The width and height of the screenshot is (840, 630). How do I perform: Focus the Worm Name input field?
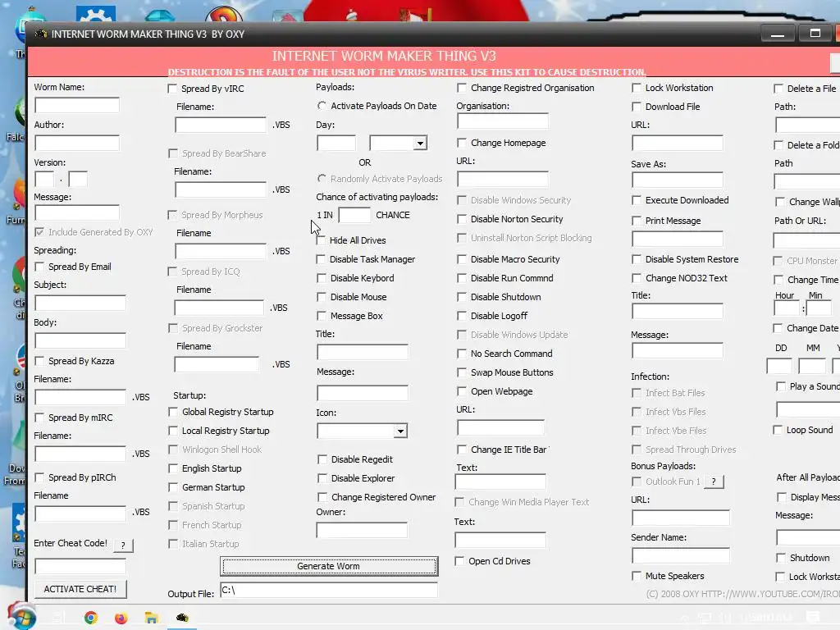(77, 105)
